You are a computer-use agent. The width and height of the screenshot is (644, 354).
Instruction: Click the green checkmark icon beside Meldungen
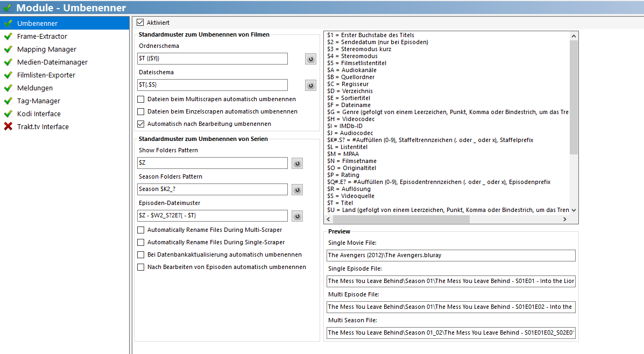point(8,88)
